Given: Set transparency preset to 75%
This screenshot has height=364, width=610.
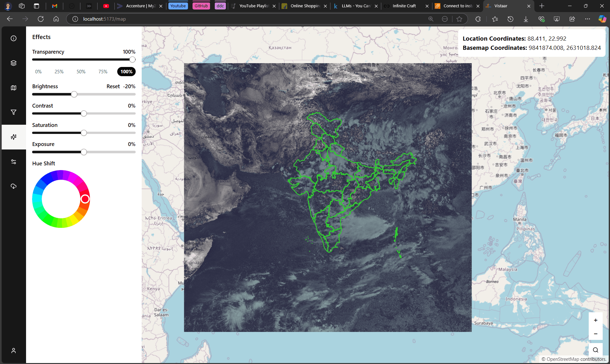Looking at the screenshot, I should tap(103, 72).
